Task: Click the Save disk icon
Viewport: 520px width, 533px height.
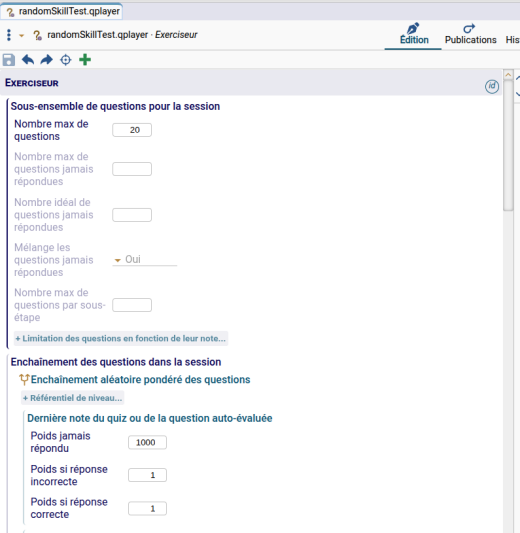Action: click(x=9, y=60)
